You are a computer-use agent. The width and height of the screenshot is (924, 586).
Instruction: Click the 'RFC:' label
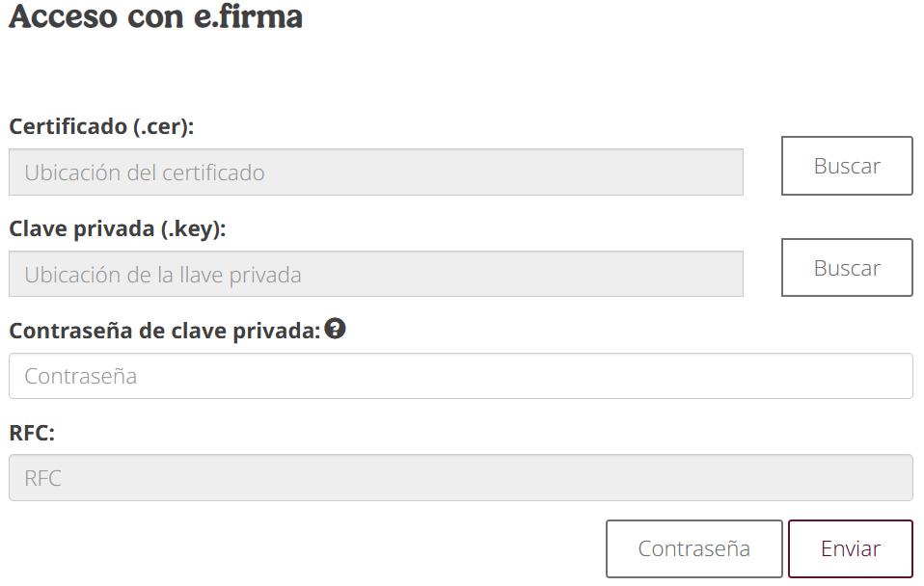click(32, 433)
